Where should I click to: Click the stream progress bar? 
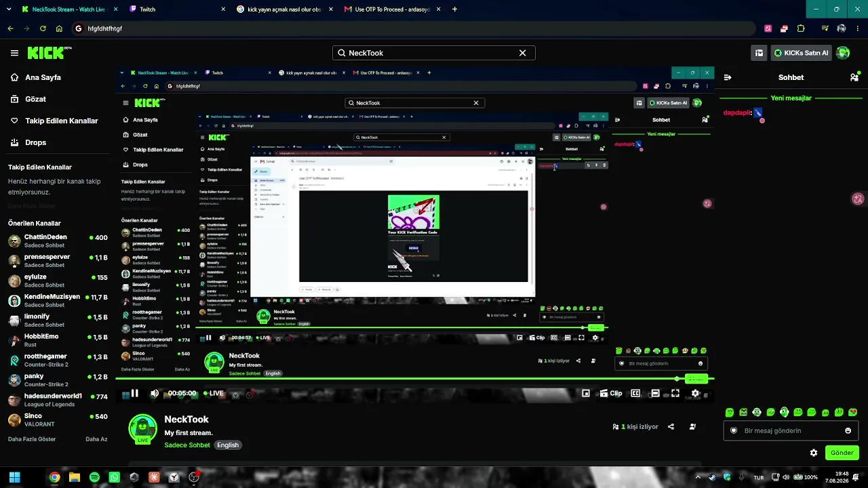click(x=415, y=379)
